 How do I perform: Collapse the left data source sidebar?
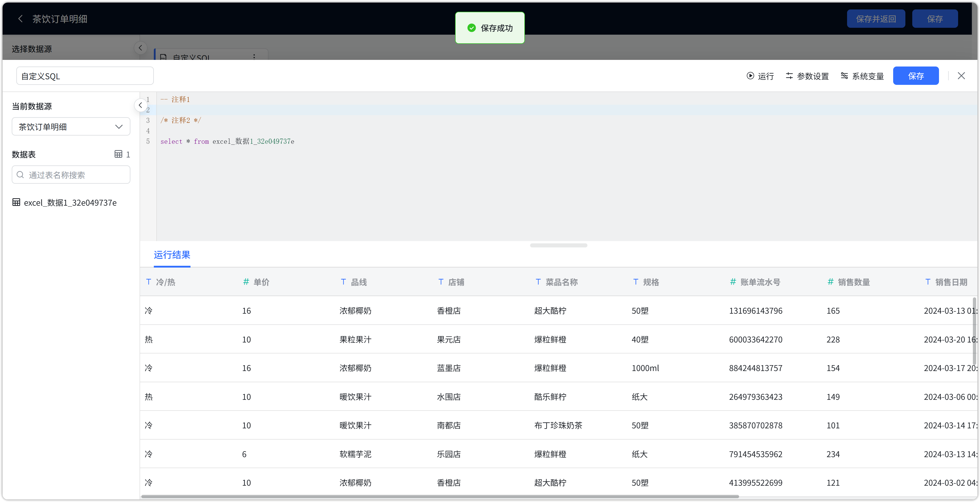coord(140,105)
